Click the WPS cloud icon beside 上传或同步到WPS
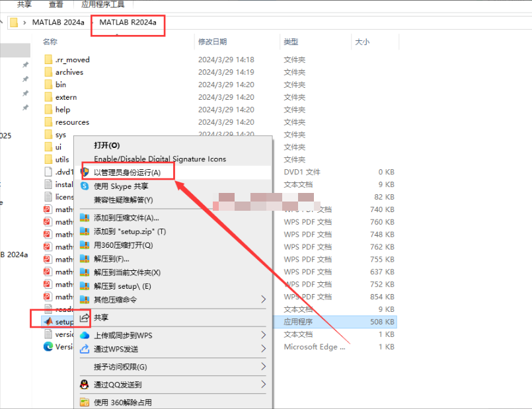Image resolution: width=532 pixels, height=409 pixels. click(85, 336)
